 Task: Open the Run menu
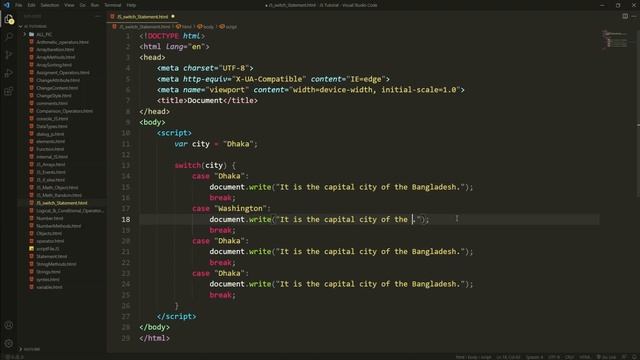[x=95, y=5]
